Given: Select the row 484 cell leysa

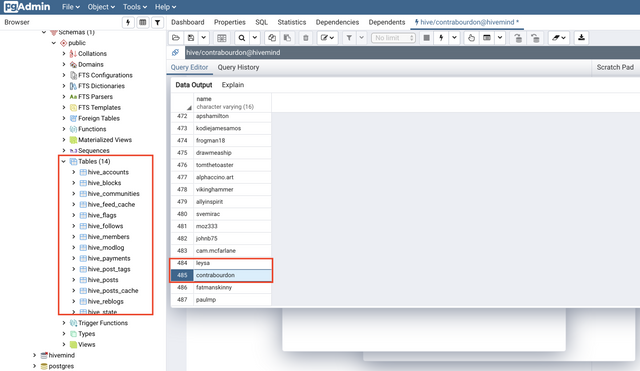Looking at the screenshot, I should click(232, 263).
